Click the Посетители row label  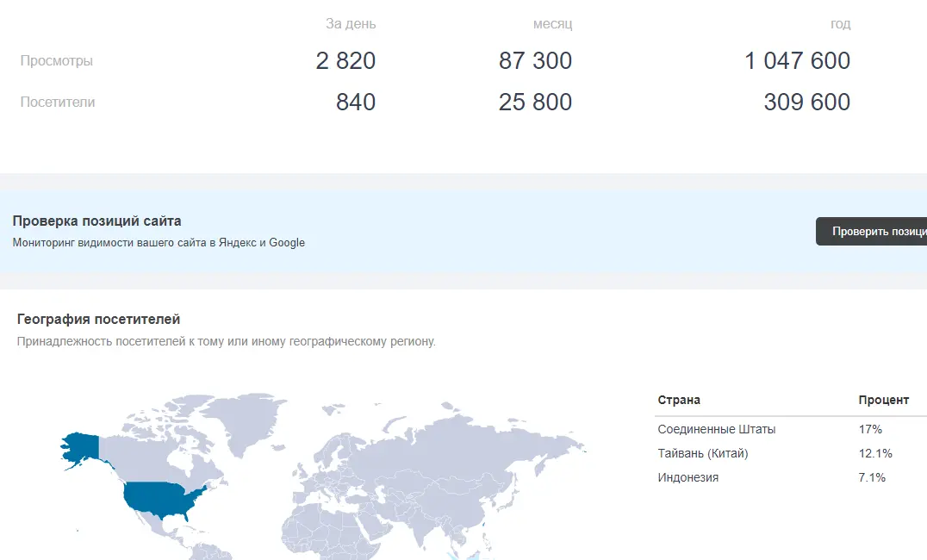[58, 102]
